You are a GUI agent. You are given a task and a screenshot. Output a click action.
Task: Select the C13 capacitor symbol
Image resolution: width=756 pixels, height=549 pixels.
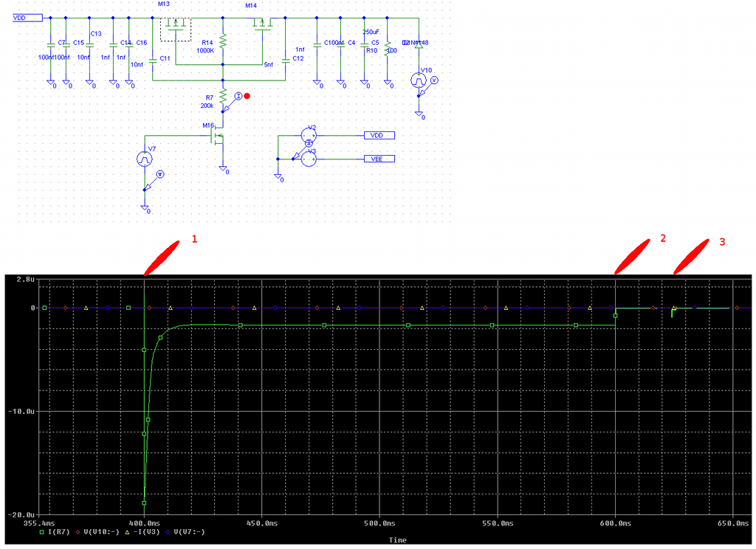(89, 45)
